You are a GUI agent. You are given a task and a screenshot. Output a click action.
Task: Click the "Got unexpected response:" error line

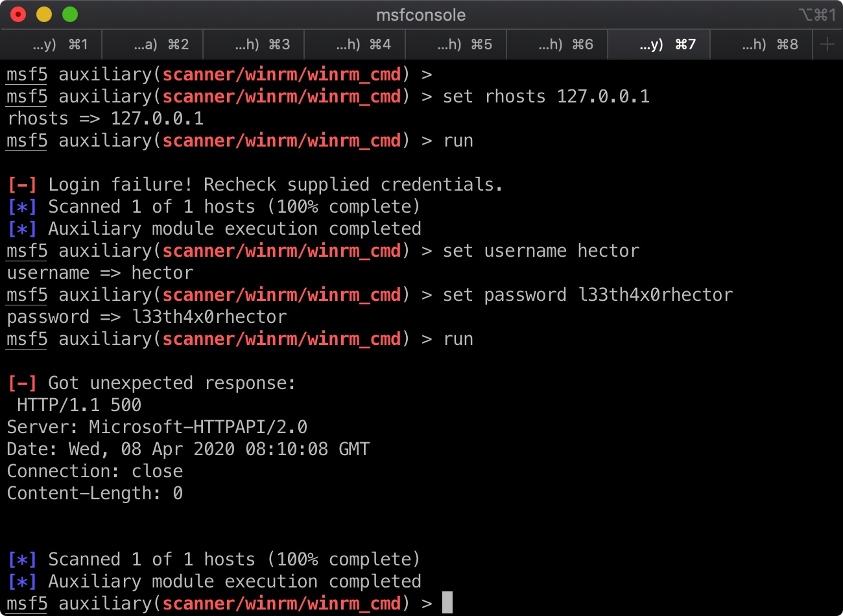tap(172, 383)
